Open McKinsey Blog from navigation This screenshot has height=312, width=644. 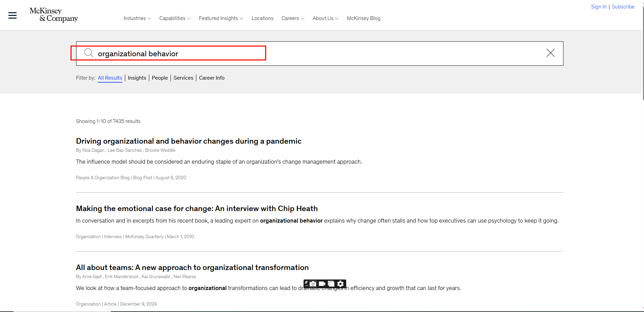click(x=363, y=18)
